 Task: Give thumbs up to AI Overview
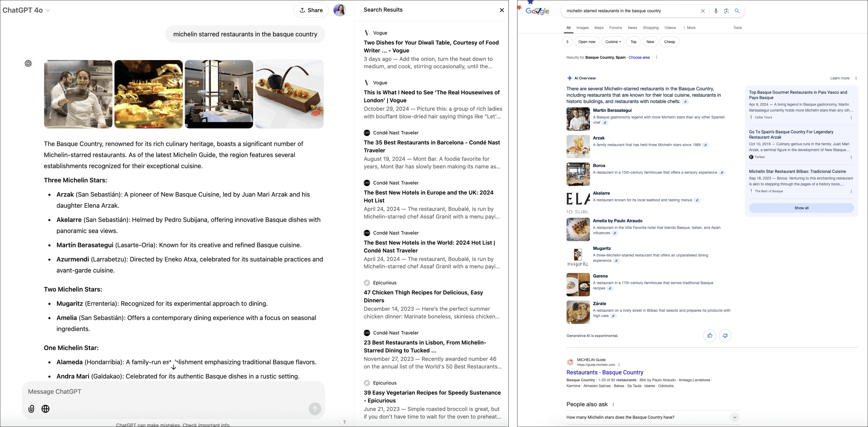point(710,336)
